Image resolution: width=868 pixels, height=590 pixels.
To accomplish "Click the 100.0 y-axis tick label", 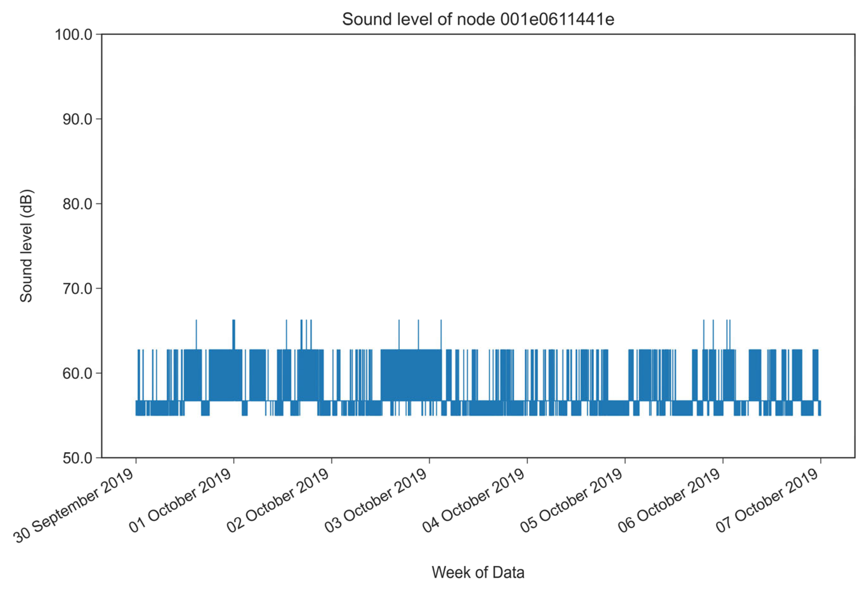I will [x=74, y=35].
